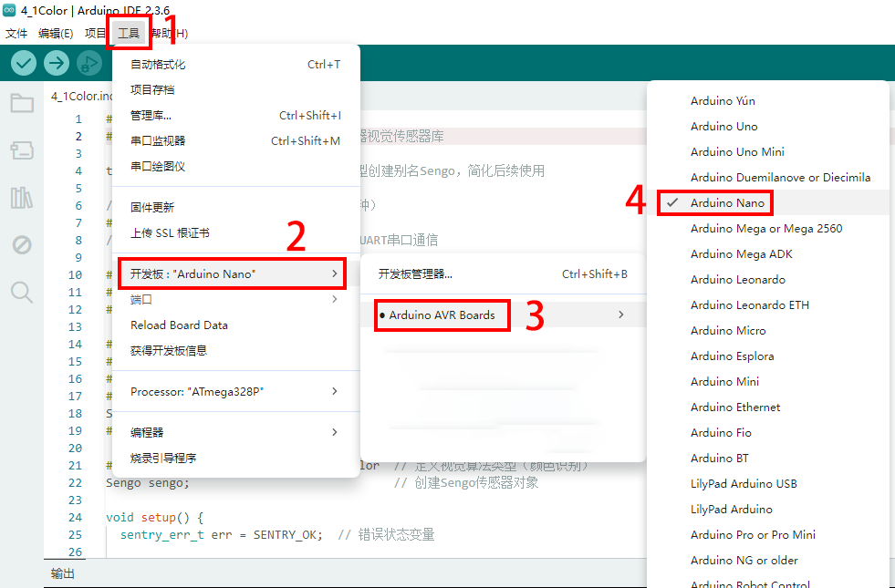Image resolution: width=895 pixels, height=588 pixels.
Task: Click the "Sengo sengo;" code line
Action: tap(148, 483)
